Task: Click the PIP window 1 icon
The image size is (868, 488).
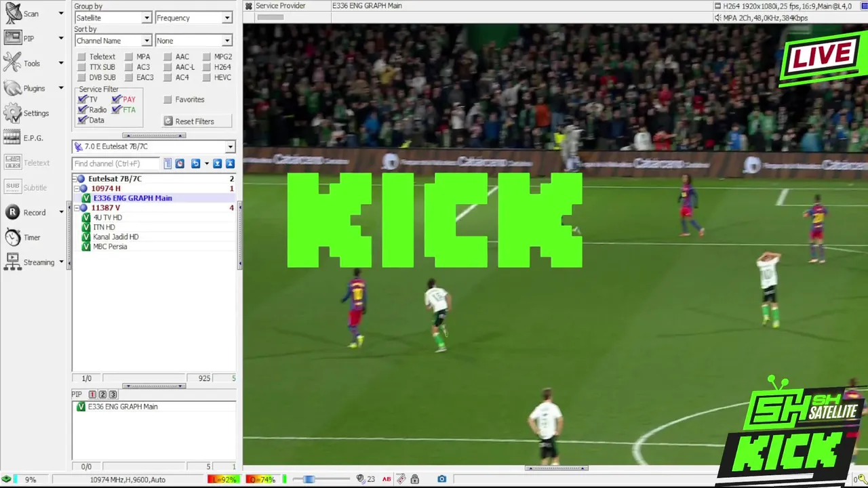Action: [92, 394]
